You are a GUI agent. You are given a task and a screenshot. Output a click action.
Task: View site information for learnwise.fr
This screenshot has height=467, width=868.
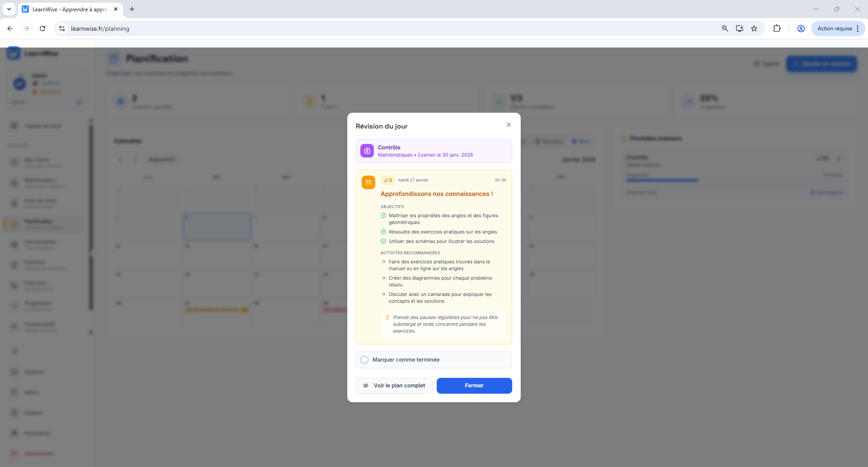62,29
